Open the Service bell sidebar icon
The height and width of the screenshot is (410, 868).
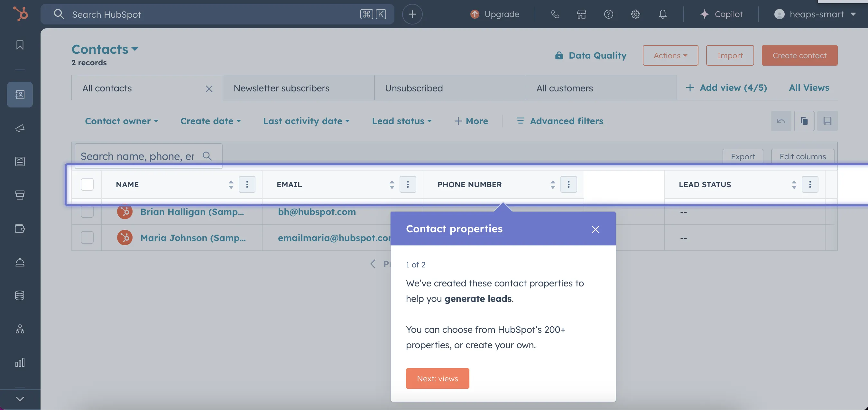point(20,262)
